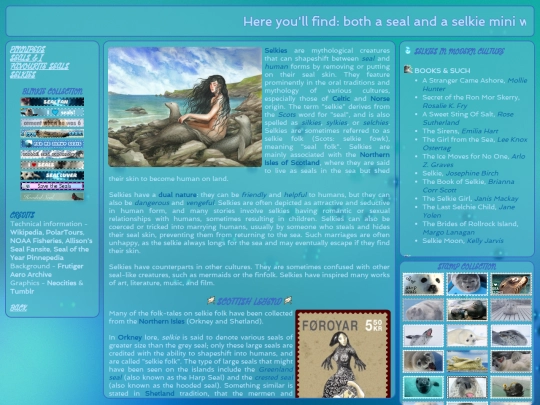Click 'Blinkie Collection' heading

(52, 91)
